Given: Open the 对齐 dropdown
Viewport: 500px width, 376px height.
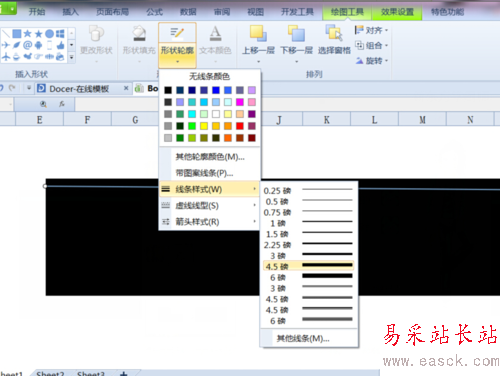Looking at the screenshot, I should click(x=371, y=30).
